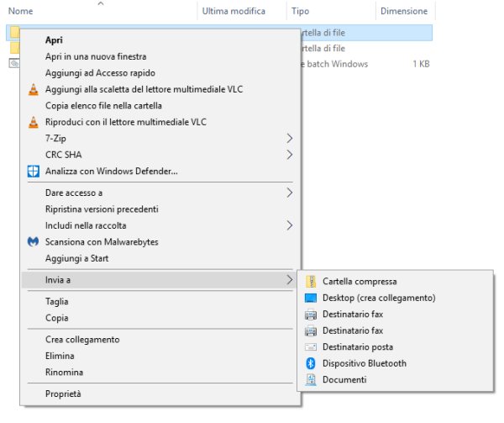Image resolution: width=504 pixels, height=423 pixels.
Task: Expand the 7-Zip submenu arrow
Action: pos(290,138)
